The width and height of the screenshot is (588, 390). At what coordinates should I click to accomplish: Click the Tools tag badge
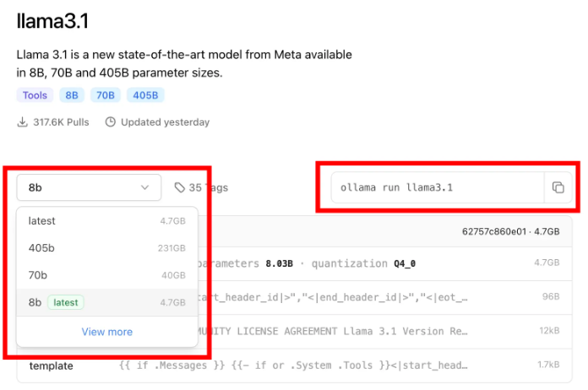coord(35,95)
